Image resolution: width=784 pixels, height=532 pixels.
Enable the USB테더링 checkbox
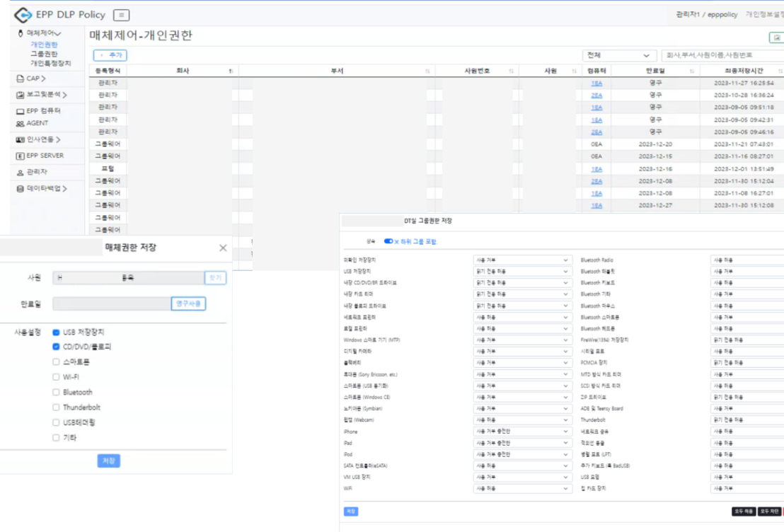pos(56,422)
